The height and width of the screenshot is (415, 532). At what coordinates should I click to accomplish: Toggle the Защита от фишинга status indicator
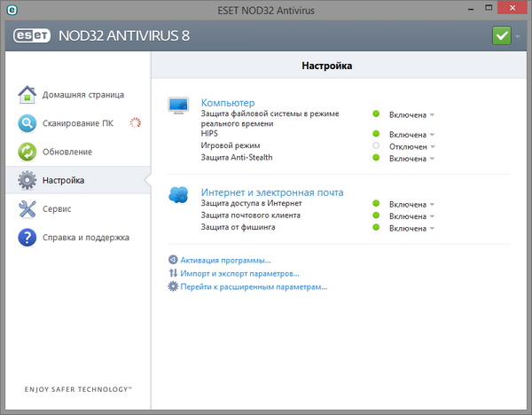coord(376,228)
